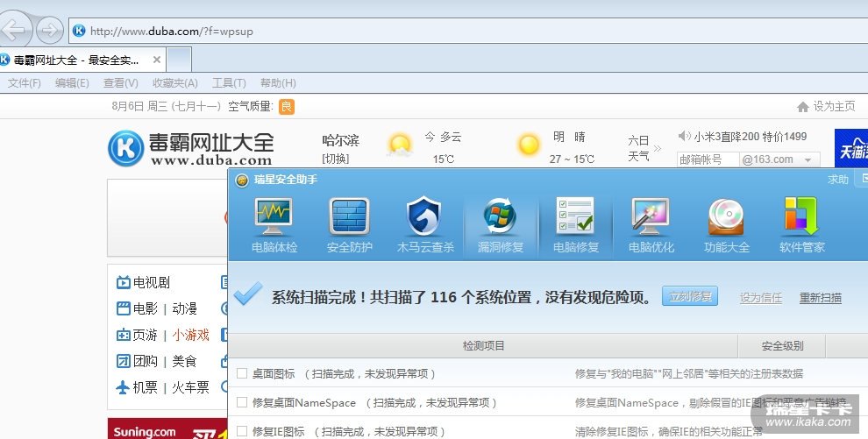Click the 求助 help link
This screenshot has width=868, height=439.
pyautogui.click(x=837, y=179)
